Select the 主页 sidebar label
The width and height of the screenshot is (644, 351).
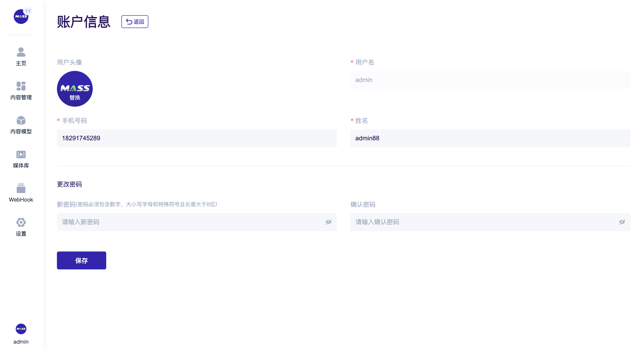(x=21, y=63)
